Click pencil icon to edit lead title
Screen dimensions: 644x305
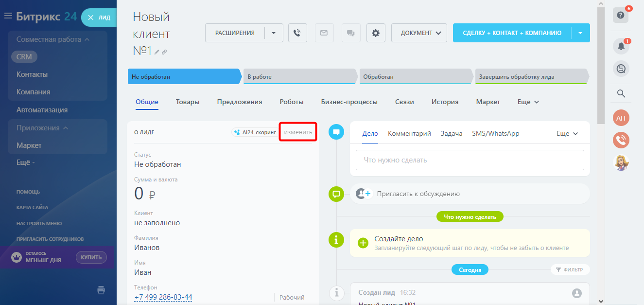click(157, 52)
